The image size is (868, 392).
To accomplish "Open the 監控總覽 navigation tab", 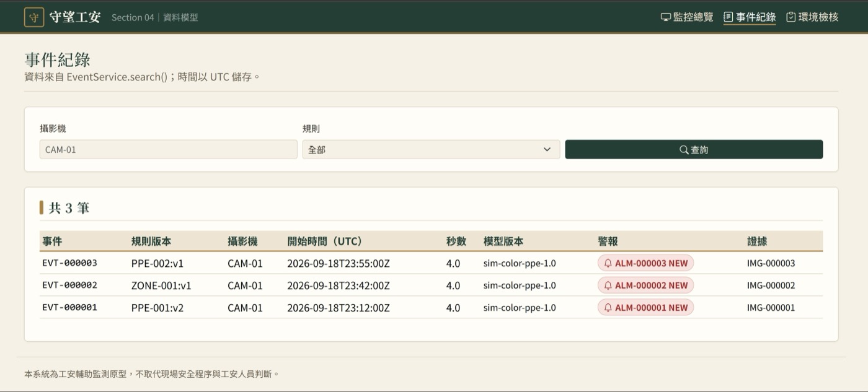I will 687,17.
